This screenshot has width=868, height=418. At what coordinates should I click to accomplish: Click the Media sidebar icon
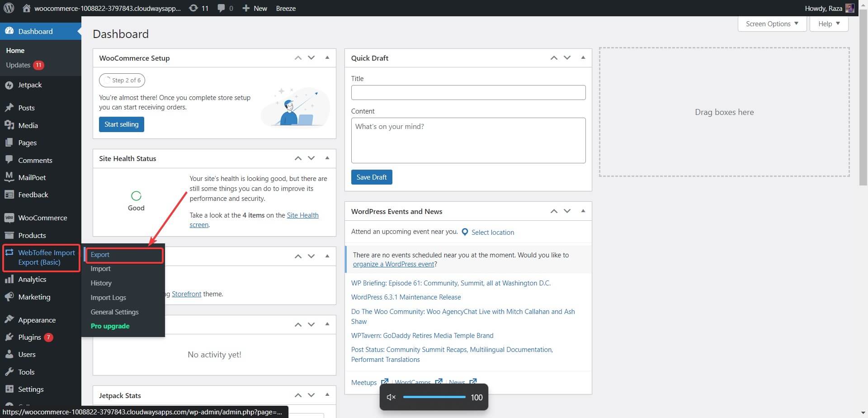pos(9,125)
